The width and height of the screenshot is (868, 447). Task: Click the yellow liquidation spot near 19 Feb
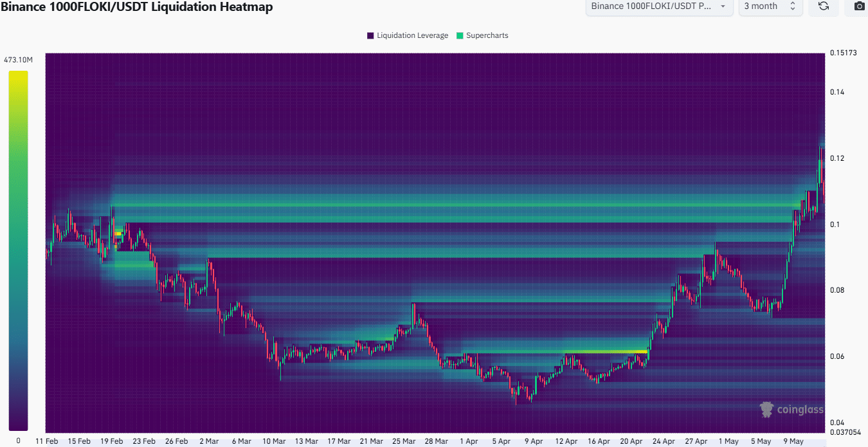pos(118,234)
